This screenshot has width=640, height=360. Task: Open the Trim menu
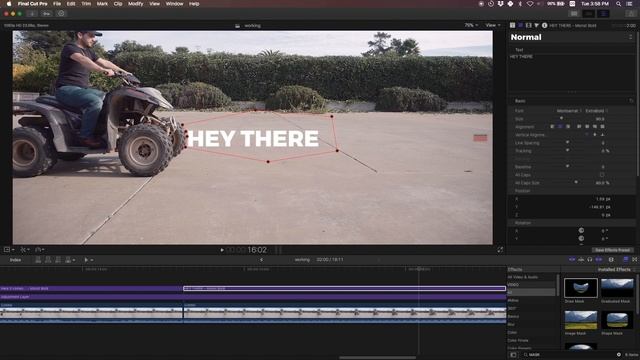(86, 4)
